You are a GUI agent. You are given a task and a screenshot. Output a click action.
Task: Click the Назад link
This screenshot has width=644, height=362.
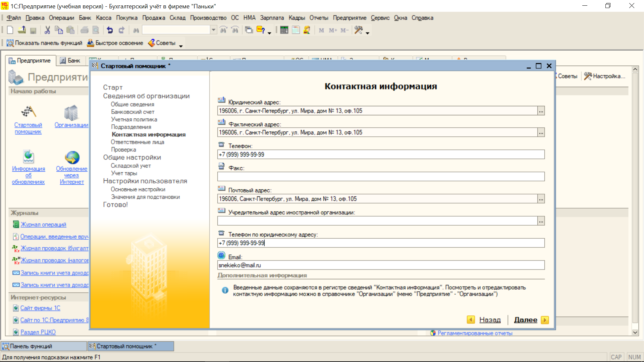[x=490, y=320]
